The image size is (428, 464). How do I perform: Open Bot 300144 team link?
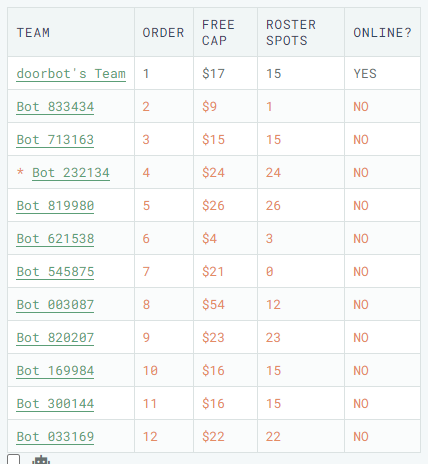click(55, 404)
